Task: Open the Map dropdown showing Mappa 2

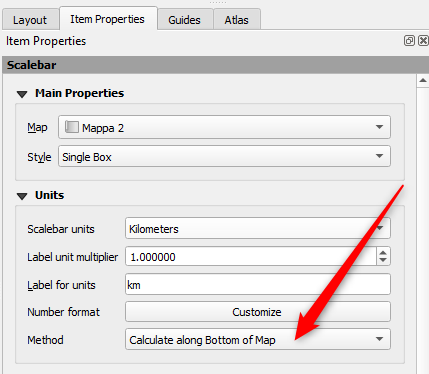Action: [x=224, y=127]
